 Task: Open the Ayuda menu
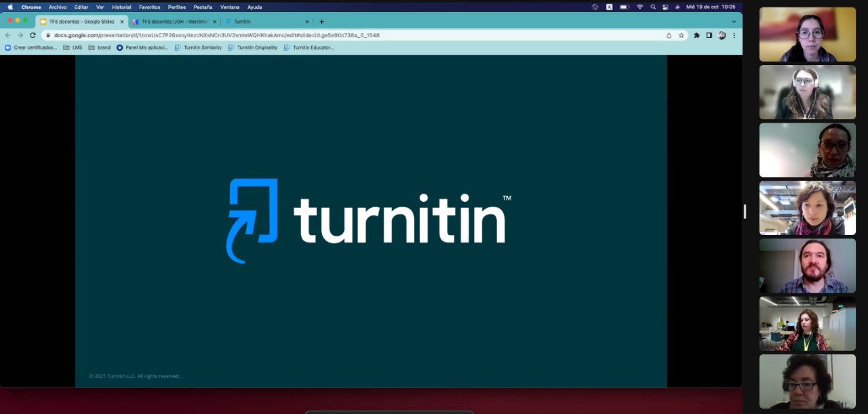[255, 7]
